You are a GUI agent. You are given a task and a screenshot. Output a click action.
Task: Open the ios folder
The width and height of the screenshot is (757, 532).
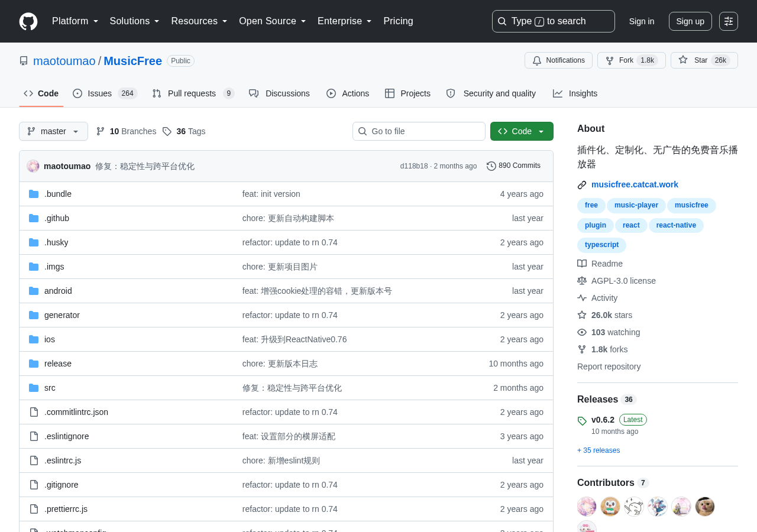[50, 339]
